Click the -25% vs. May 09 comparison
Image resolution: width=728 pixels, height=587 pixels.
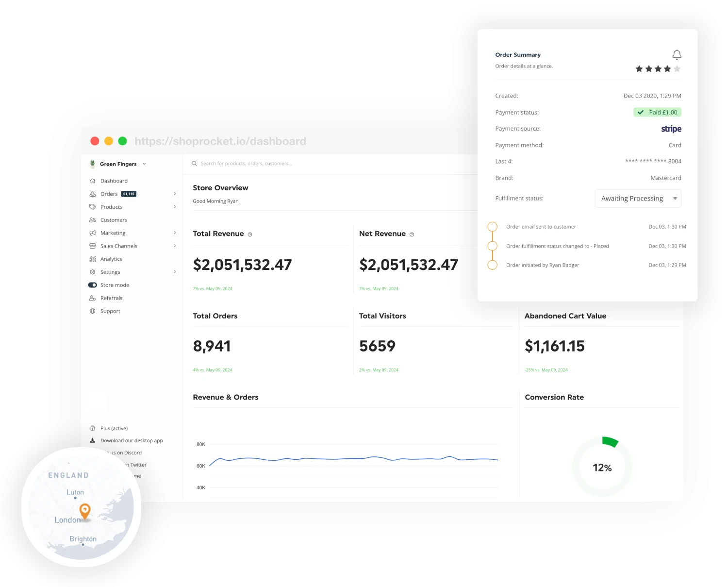[546, 370]
